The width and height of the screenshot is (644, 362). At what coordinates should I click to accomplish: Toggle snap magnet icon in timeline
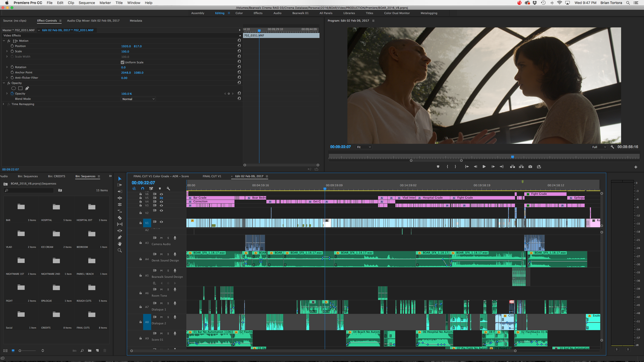(143, 189)
